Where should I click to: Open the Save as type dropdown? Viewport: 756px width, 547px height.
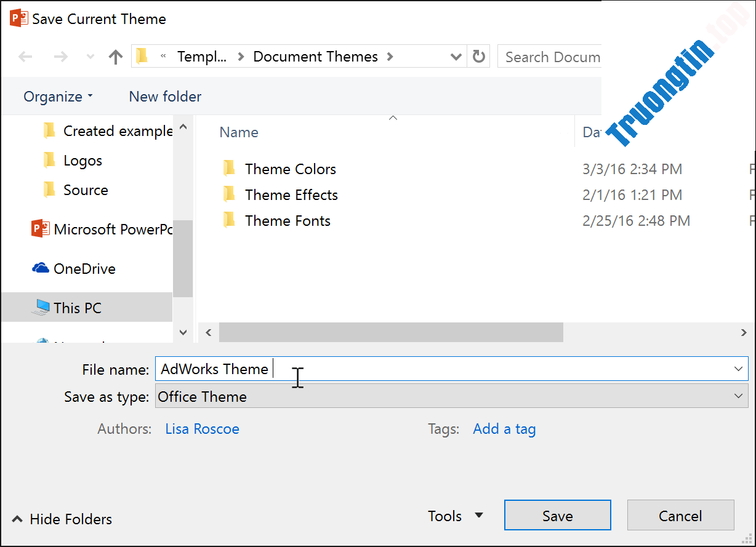point(738,396)
